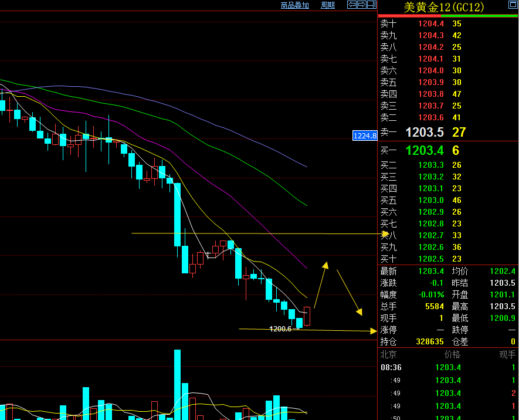Click the right arrow icon in top toolbar
Image resolution: width=519 pixels, height=420 pixels.
coord(362,5)
